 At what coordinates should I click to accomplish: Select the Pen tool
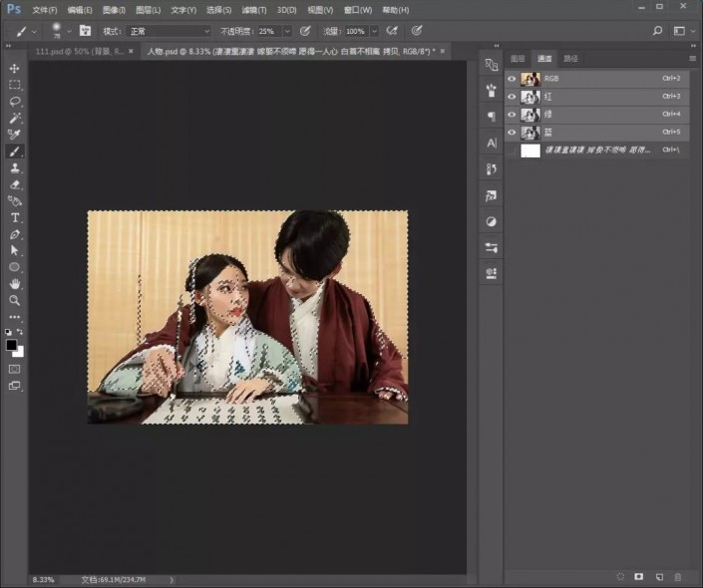point(14,234)
